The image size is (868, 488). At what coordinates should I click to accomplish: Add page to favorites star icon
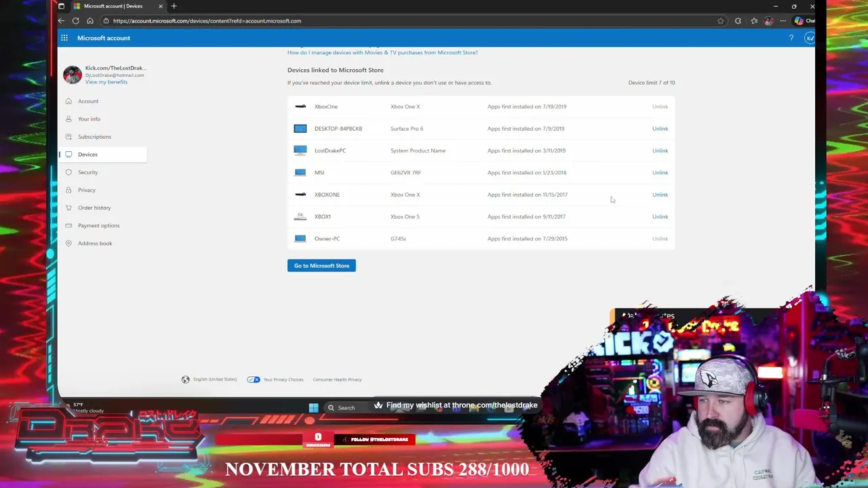pos(720,21)
